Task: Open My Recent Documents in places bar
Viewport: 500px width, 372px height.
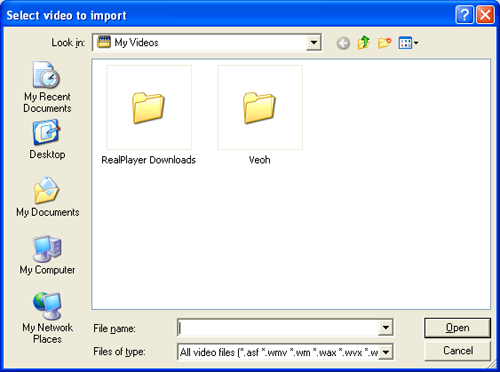Action: 47,87
